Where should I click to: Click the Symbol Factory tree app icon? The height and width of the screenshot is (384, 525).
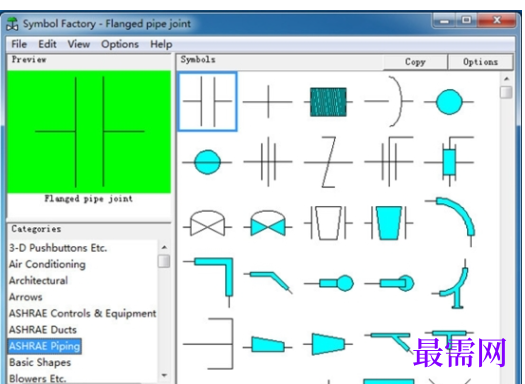coord(12,24)
